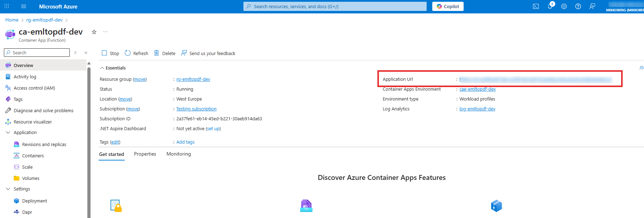
Task: Click move next to Location
Action: 125,99
